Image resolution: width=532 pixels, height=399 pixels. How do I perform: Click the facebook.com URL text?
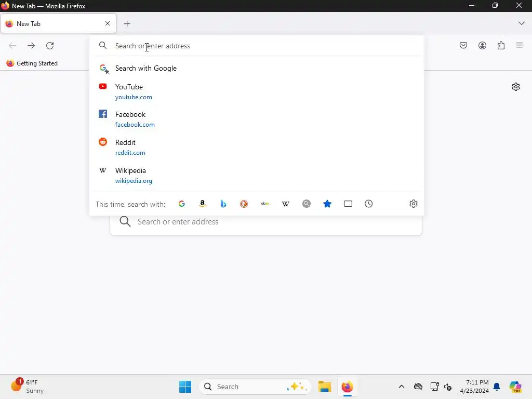135,125
